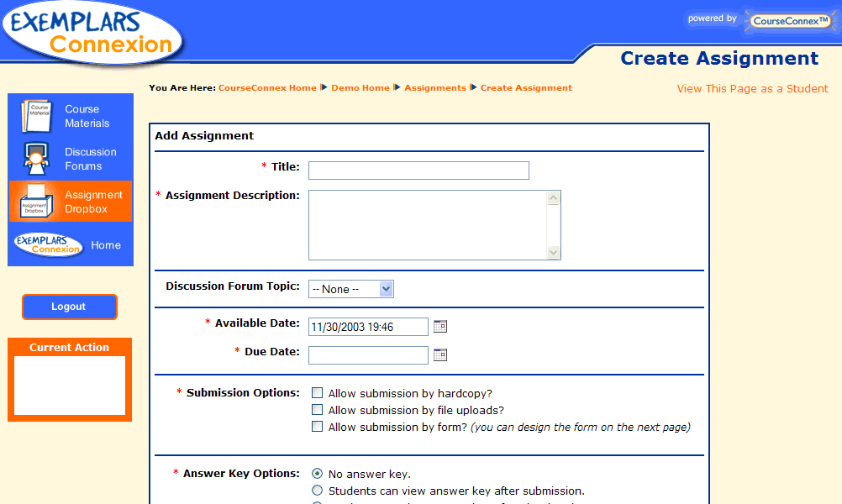Click the CourseConnex powered-by logo
Viewport: 842px width, 504px height.
click(x=790, y=20)
